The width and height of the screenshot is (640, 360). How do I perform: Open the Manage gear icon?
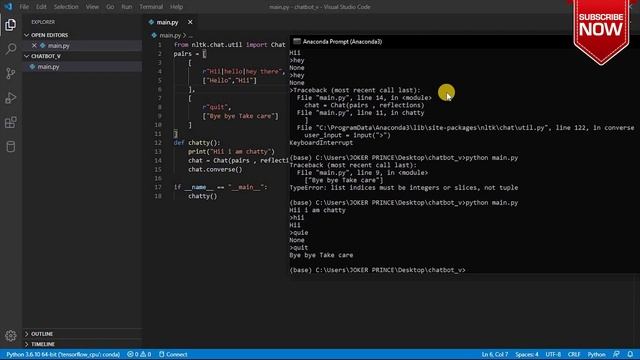point(11,336)
